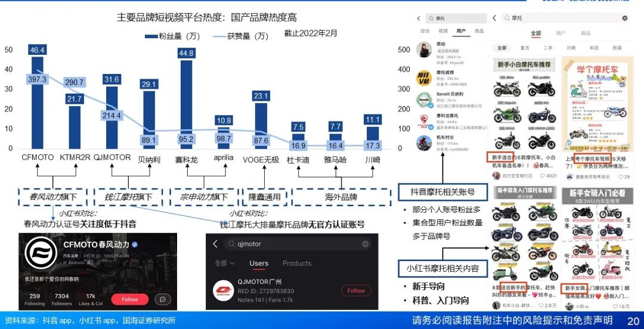Select the 二手 filter chip

click(x=548, y=48)
